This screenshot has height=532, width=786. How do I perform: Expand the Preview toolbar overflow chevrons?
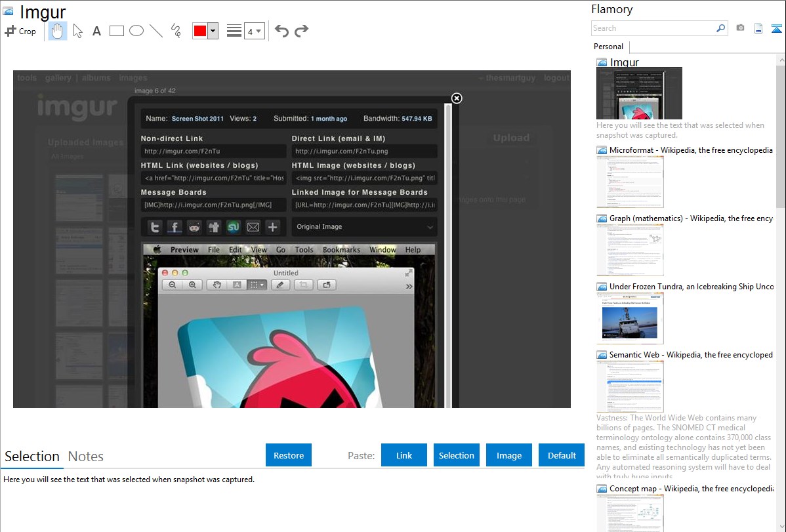click(409, 286)
